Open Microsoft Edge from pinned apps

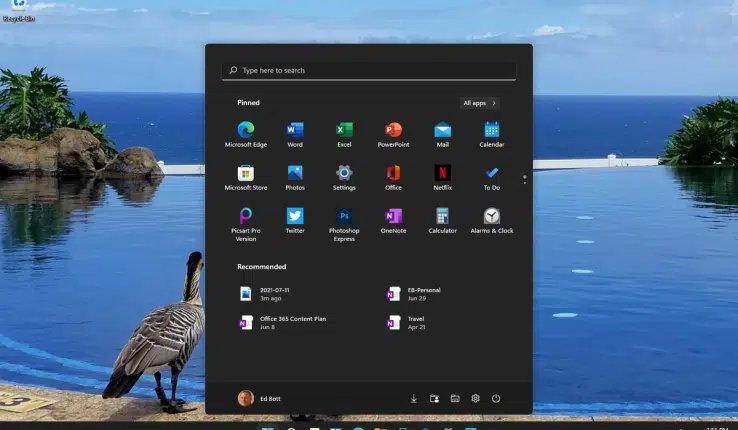coord(246,135)
